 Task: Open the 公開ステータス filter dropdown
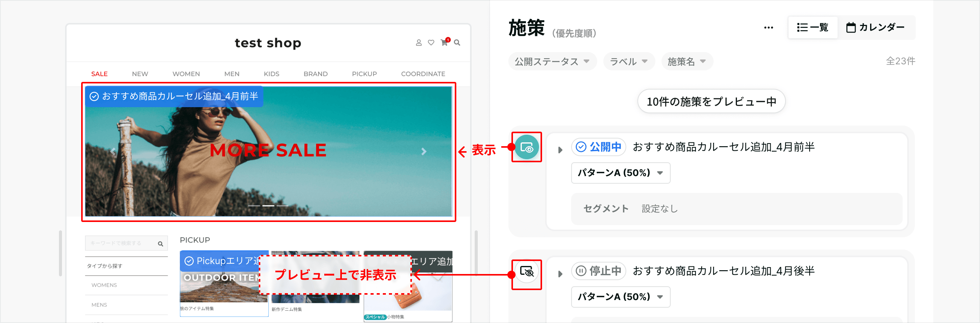552,62
